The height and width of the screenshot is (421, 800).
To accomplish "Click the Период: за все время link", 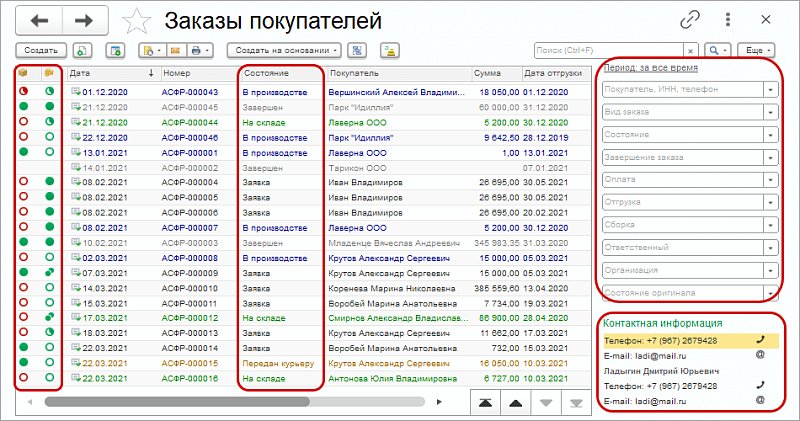I will [x=651, y=68].
